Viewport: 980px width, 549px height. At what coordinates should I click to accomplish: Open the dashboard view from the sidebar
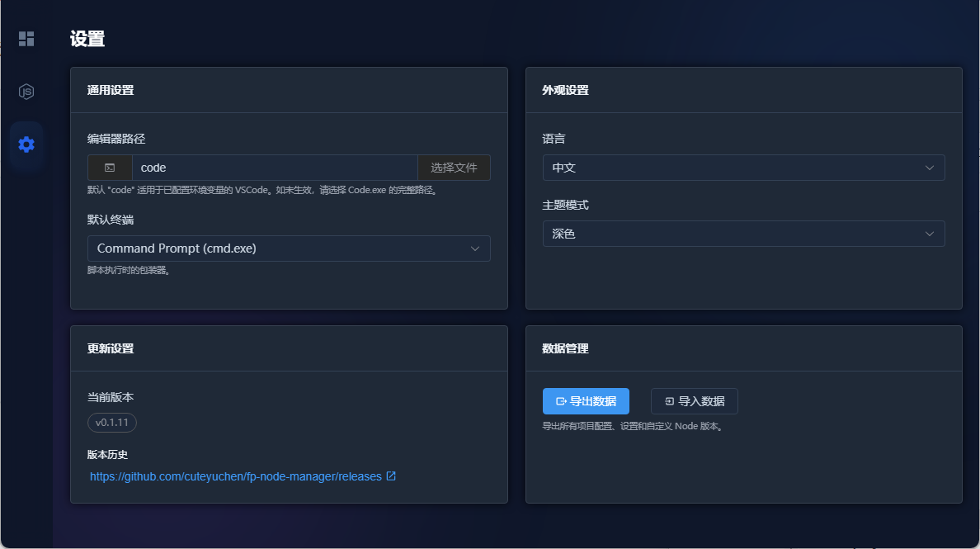coord(26,39)
